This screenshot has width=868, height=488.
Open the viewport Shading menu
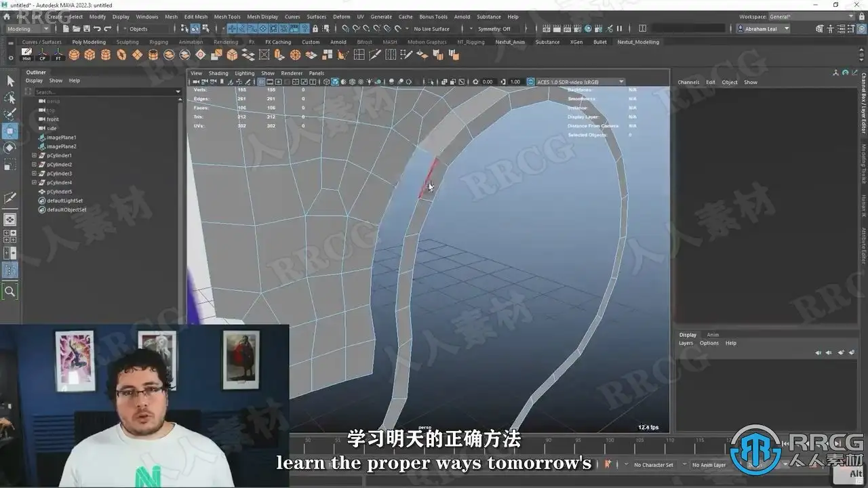(x=218, y=73)
